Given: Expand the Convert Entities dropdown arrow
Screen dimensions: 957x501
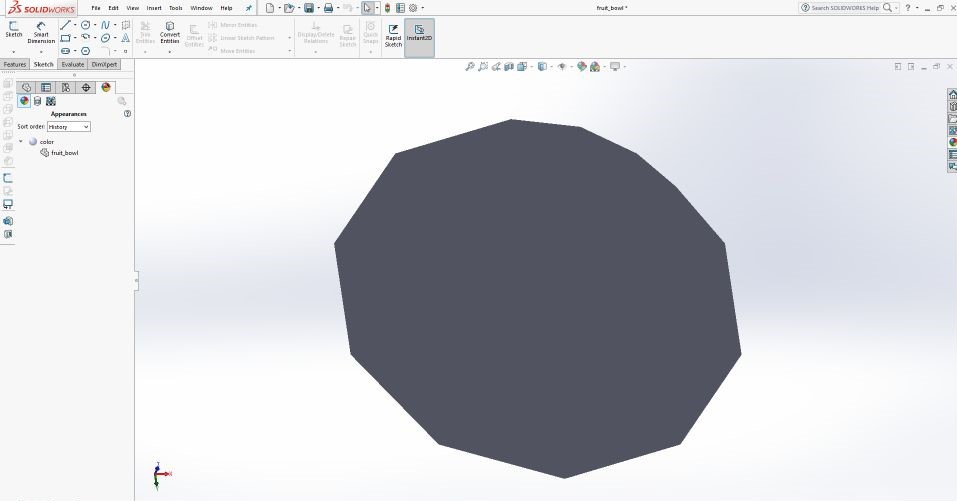Looking at the screenshot, I should (170, 52).
